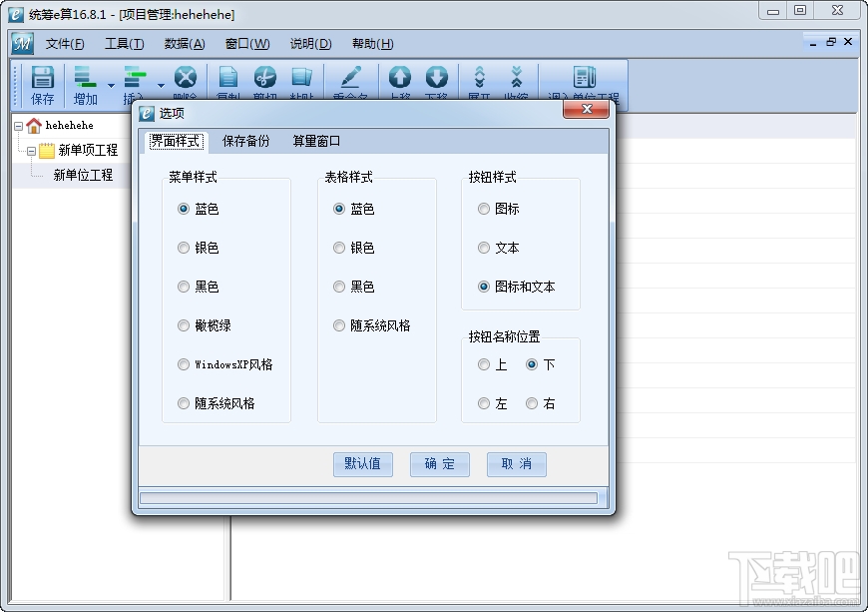Collapse the 新单项工程 tree node
The width and height of the screenshot is (868, 612).
click(x=31, y=150)
